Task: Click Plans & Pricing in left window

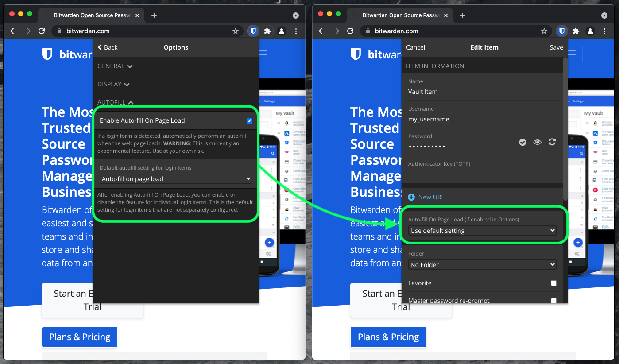Action: (80, 337)
